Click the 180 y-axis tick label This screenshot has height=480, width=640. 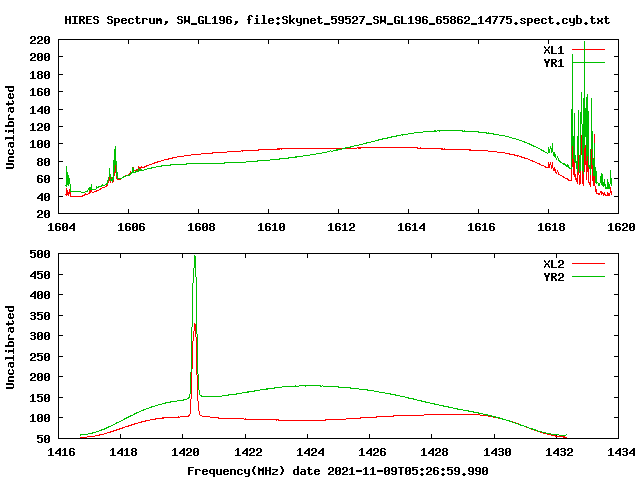coord(40,75)
